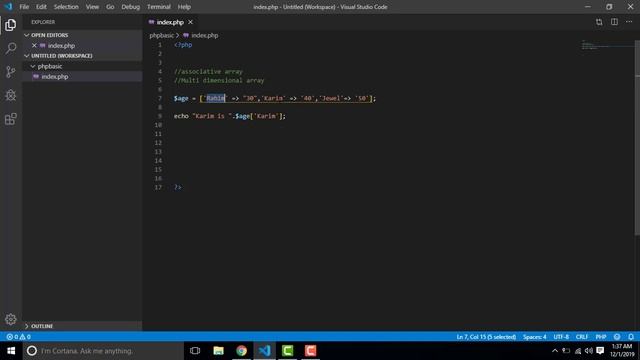Change language mode PHP in status bar
The width and height of the screenshot is (640, 360).
601,337
